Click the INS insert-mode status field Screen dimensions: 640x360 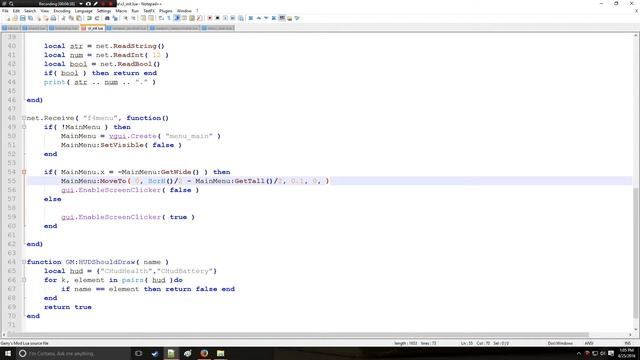point(628,343)
